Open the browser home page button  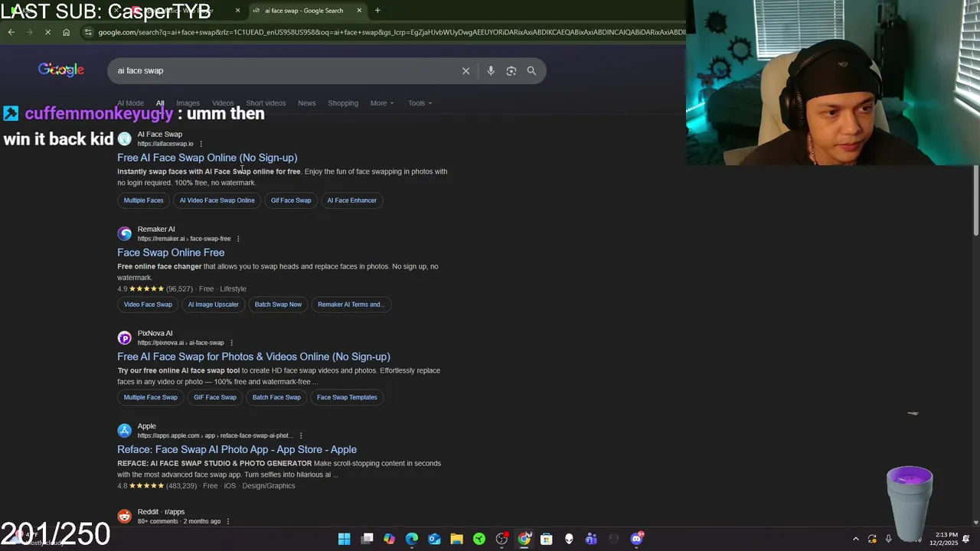[66, 32]
